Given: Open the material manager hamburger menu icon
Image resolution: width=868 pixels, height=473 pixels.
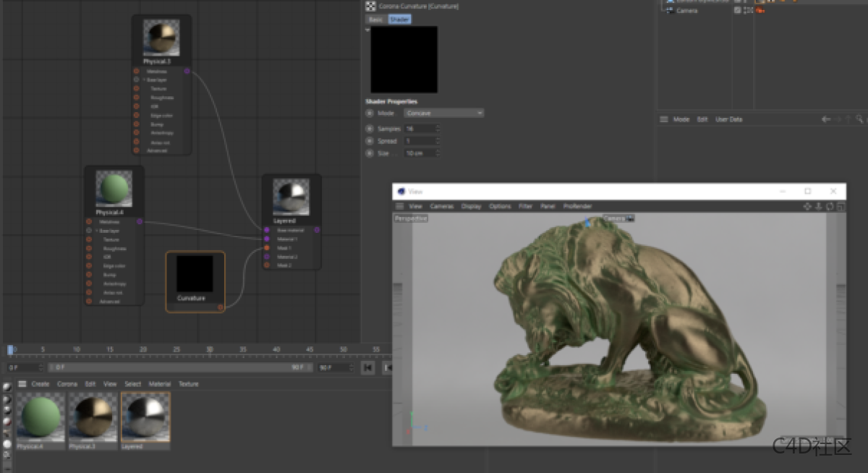Looking at the screenshot, I should coord(22,384).
